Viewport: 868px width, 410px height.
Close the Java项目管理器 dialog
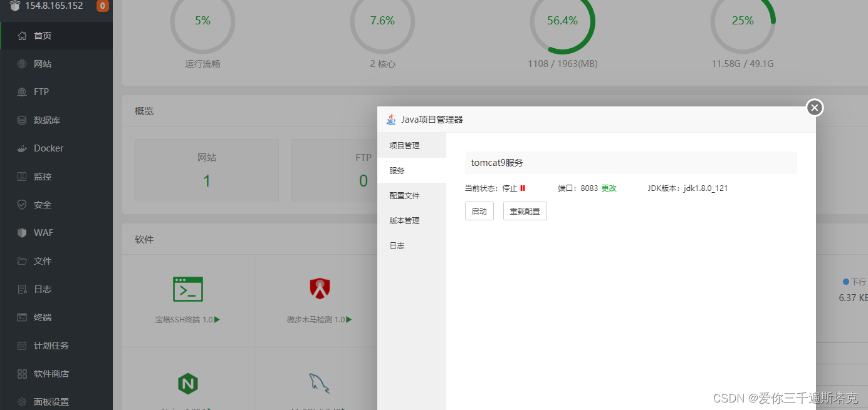814,108
